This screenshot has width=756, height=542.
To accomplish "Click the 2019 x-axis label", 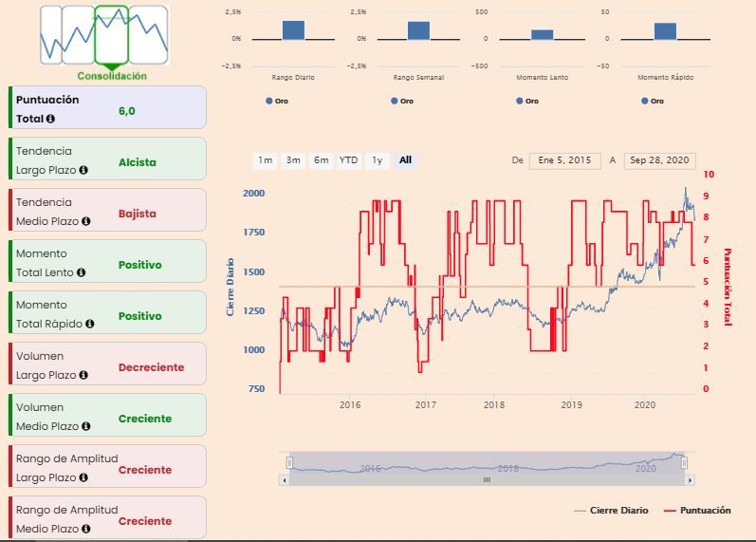I will click(x=571, y=404).
